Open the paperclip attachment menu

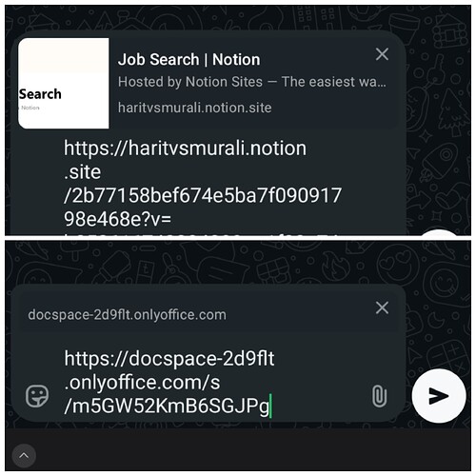379,396
